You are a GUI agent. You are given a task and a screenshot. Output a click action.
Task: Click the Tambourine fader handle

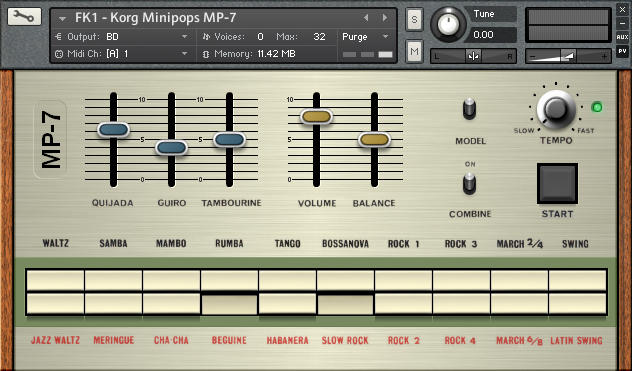(x=229, y=140)
